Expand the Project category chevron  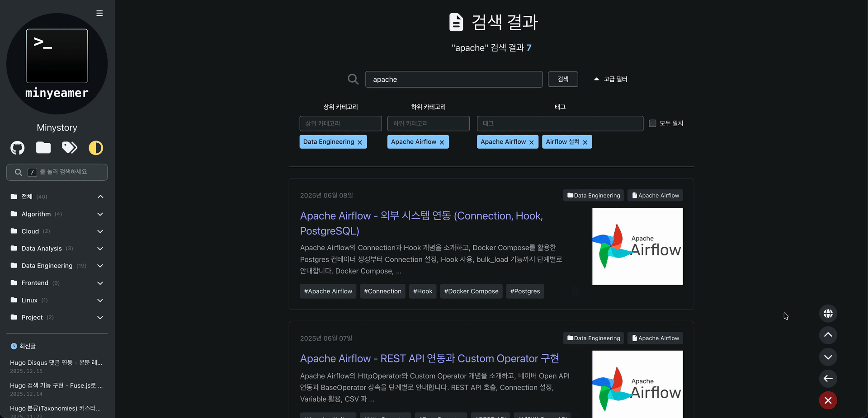click(x=100, y=318)
